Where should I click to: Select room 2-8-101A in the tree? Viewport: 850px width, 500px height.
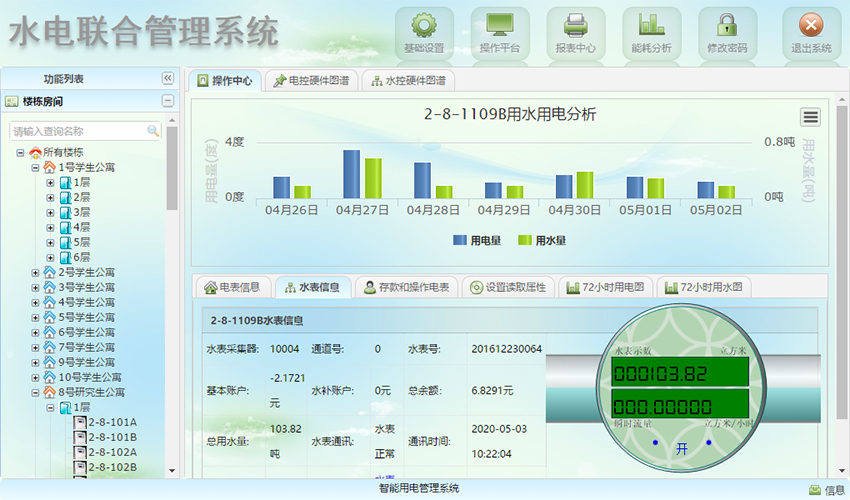tap(111, 422)
